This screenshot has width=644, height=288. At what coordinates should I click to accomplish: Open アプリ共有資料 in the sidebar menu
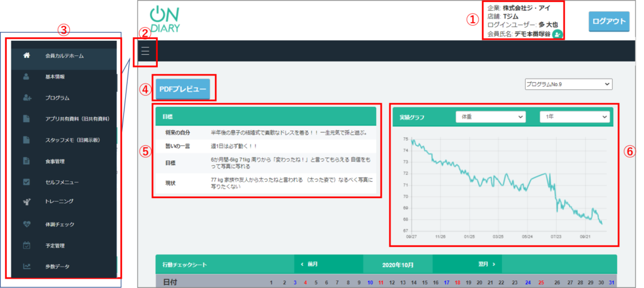(77, 119)
